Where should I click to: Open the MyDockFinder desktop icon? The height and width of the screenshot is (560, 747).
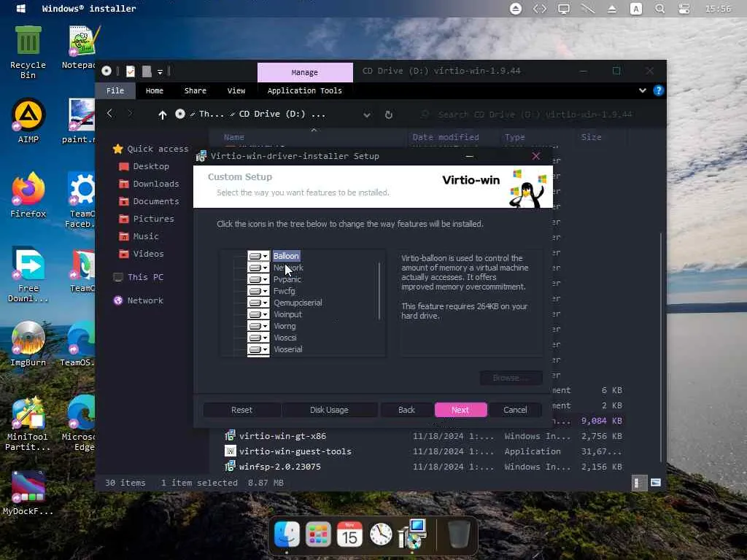28,494
